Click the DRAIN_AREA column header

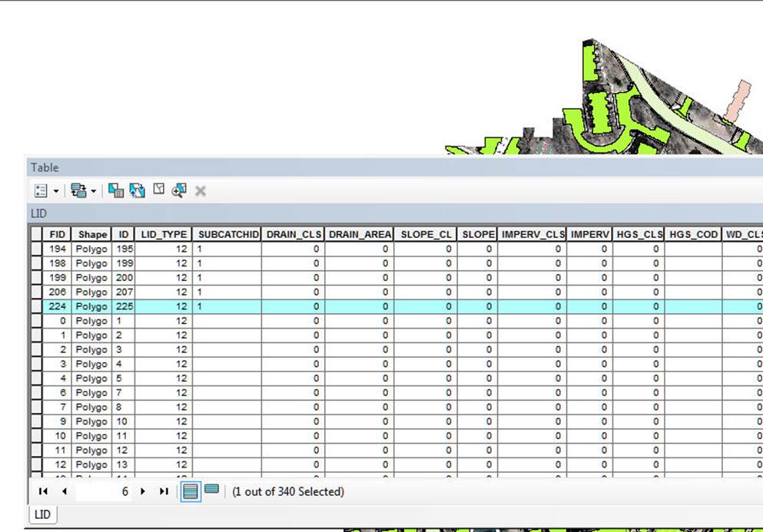point(360,234)
